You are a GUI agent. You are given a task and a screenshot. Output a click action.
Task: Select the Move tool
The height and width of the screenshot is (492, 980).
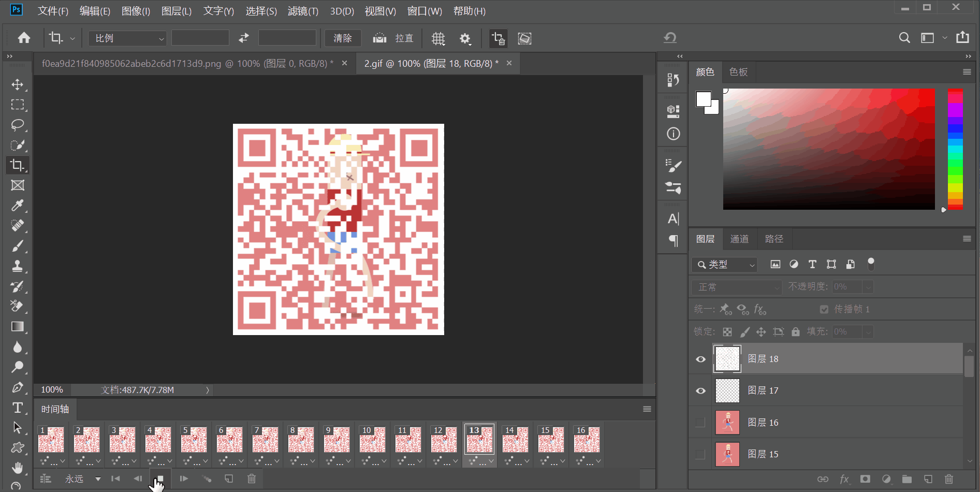click(18, 84)
